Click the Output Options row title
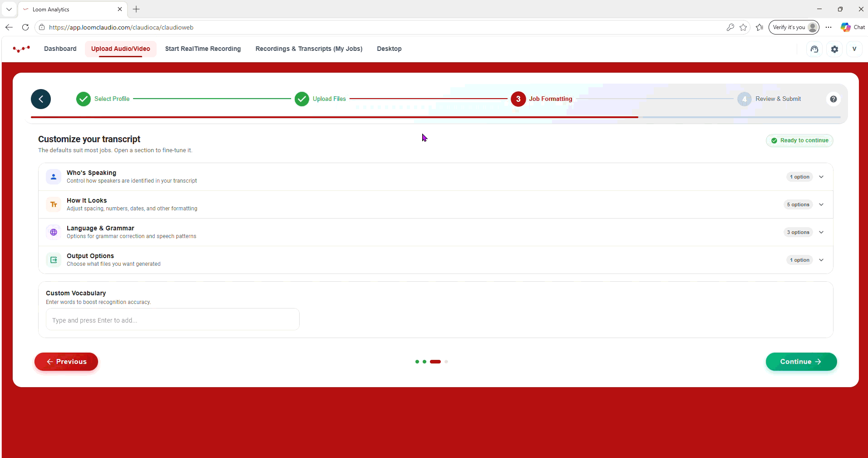868x458 pixels. [90, 256]
